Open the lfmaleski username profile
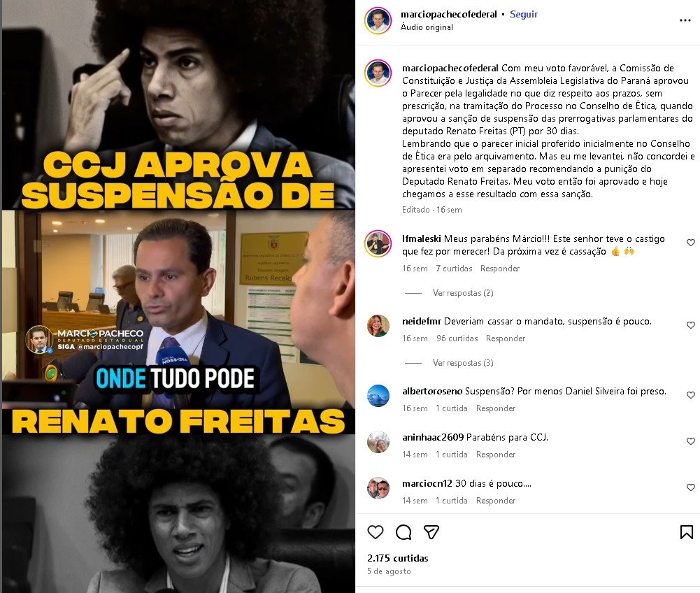Viewport: 700px width, 593px height. point(422,239)
